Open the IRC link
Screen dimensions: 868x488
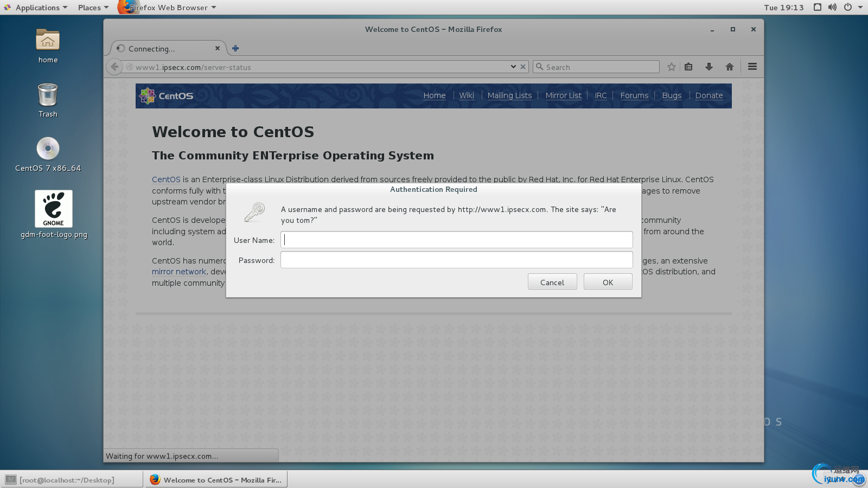601,95
